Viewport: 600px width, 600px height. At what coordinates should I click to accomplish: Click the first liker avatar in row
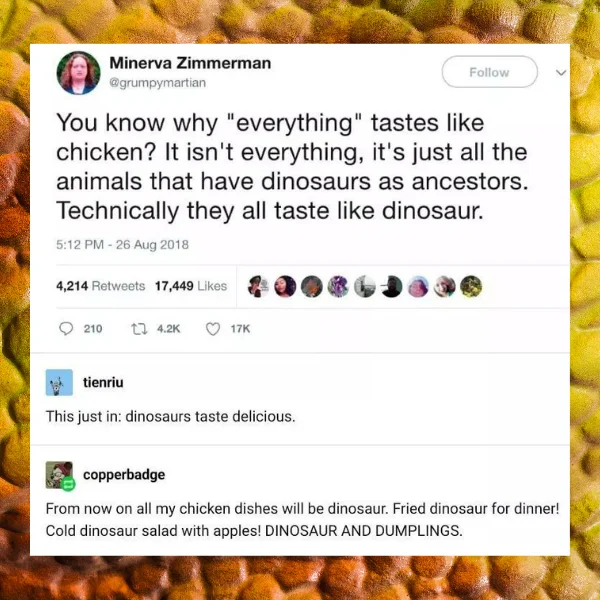click(x=259, y=286)
